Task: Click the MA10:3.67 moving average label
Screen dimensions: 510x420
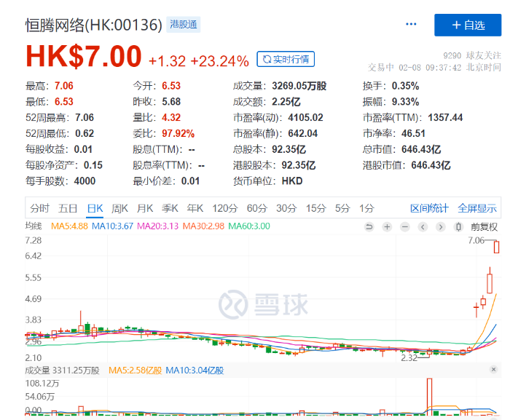Action: [x=112, y=226]
